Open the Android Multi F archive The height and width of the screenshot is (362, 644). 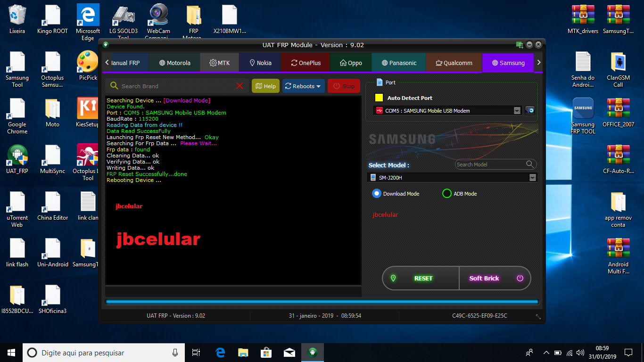pyautogui.click(x=618, y=256)
